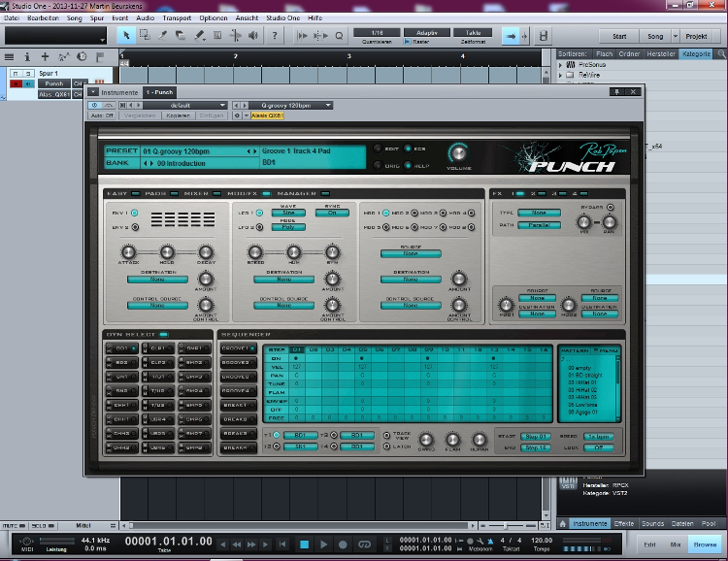Open the marker track flag icon
728x561 pixels.
coord(100,57)
